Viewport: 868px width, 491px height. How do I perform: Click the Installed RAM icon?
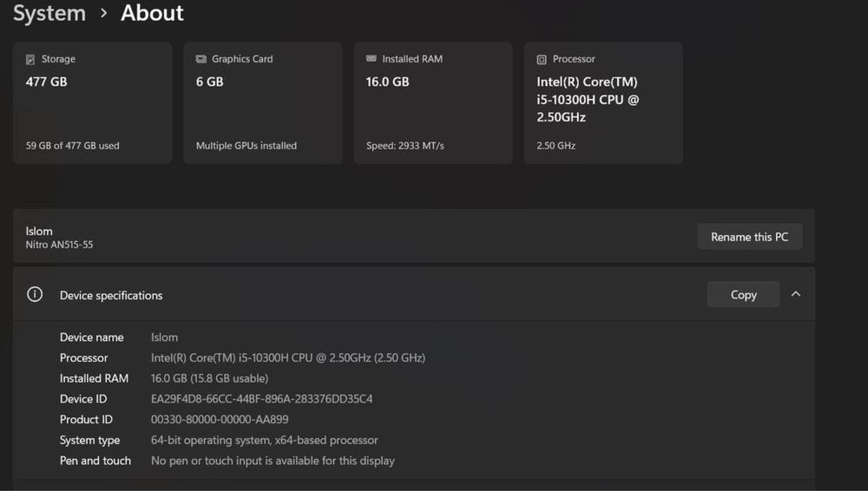click(x=371, y=59)
